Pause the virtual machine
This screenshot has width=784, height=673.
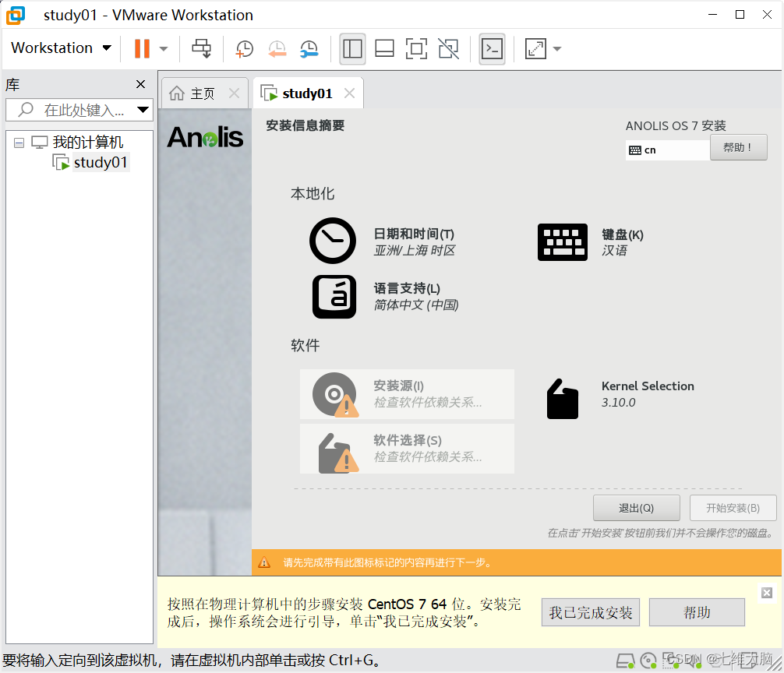tap(142, 48)
